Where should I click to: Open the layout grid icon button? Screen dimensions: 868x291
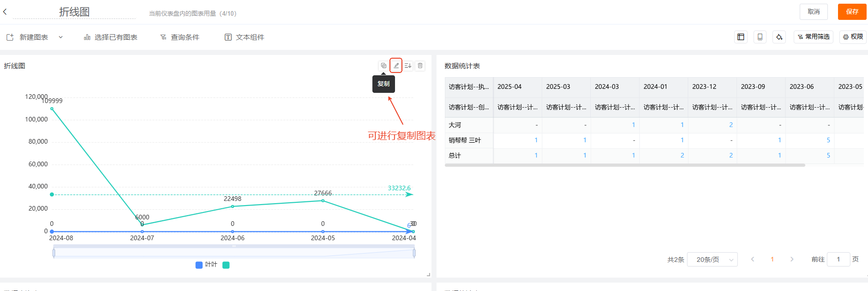[741, 37]
